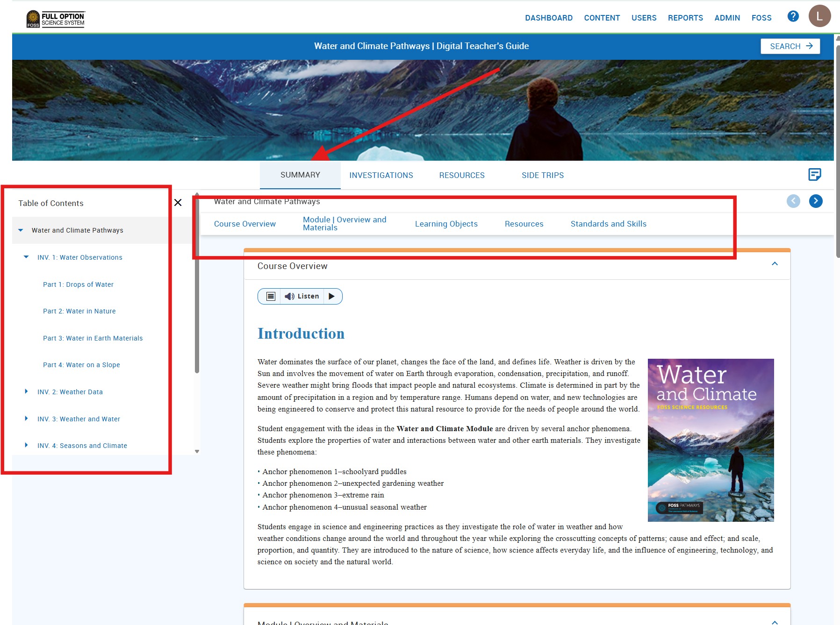Switch to the RESOURCES tab
Viewport: 840px width, 625px height.
click(462, 175)
